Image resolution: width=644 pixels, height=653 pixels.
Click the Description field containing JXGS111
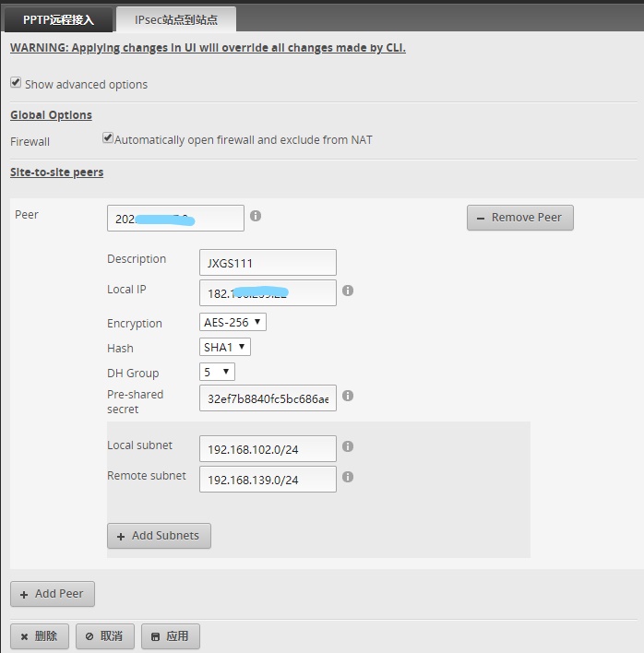pos(268,262)
